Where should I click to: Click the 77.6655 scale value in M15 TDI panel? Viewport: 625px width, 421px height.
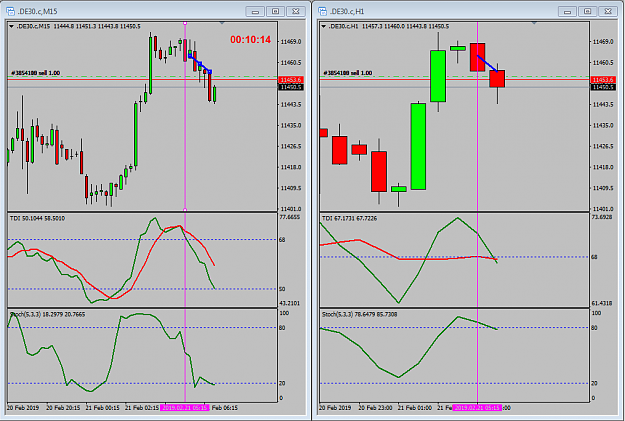(x=290, y=217)
